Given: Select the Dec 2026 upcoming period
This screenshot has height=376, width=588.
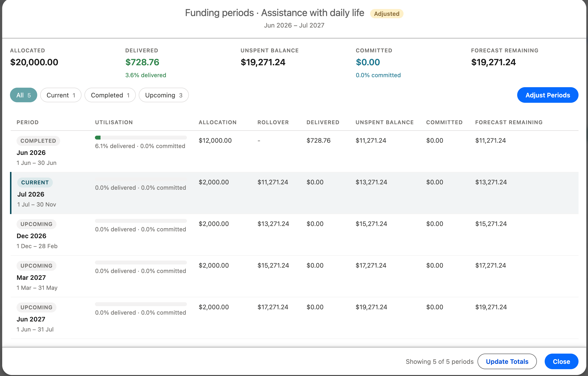Looking at the screenshot, I should pyautogui.click(x=294, y=235).
